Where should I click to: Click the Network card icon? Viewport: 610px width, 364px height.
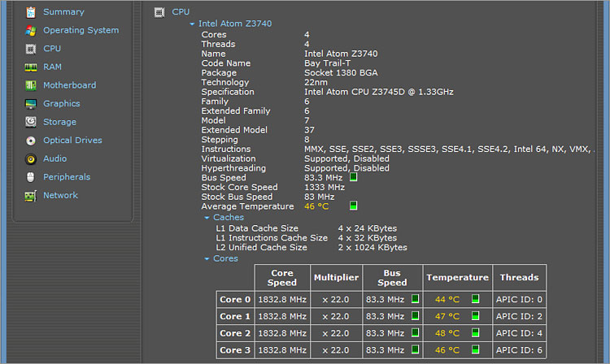pos(31,196)
